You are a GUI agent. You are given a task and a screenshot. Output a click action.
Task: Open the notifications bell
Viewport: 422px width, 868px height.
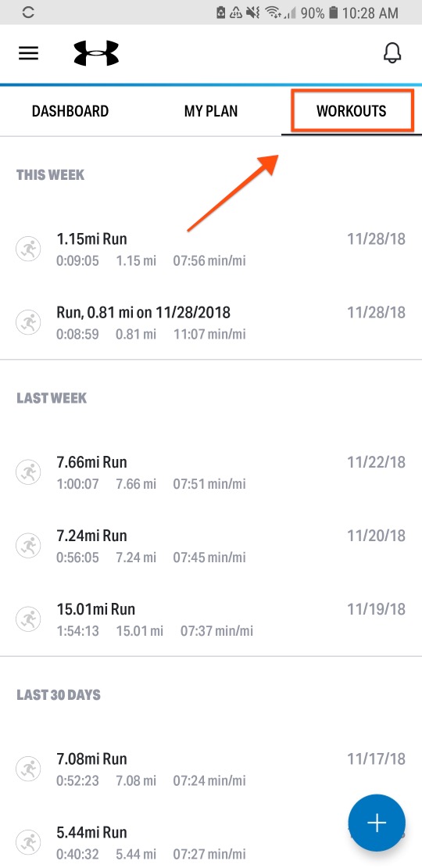click(392, 53)
